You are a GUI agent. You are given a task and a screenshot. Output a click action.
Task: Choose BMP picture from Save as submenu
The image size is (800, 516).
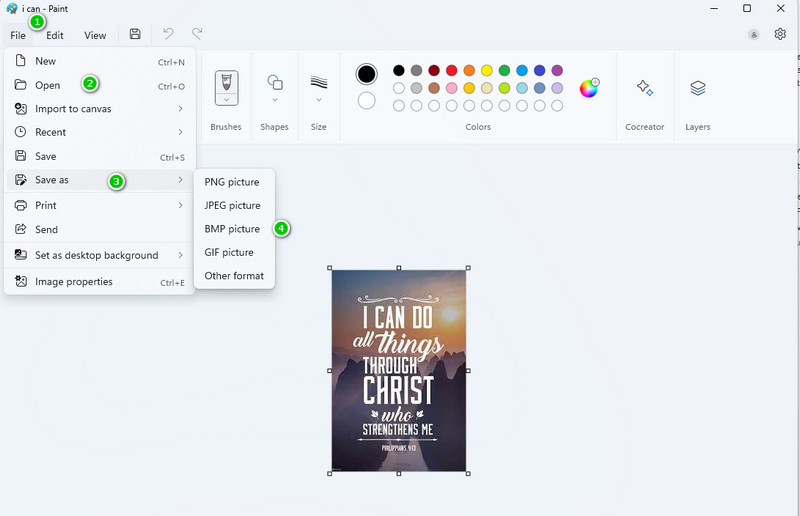click(232, 229)
